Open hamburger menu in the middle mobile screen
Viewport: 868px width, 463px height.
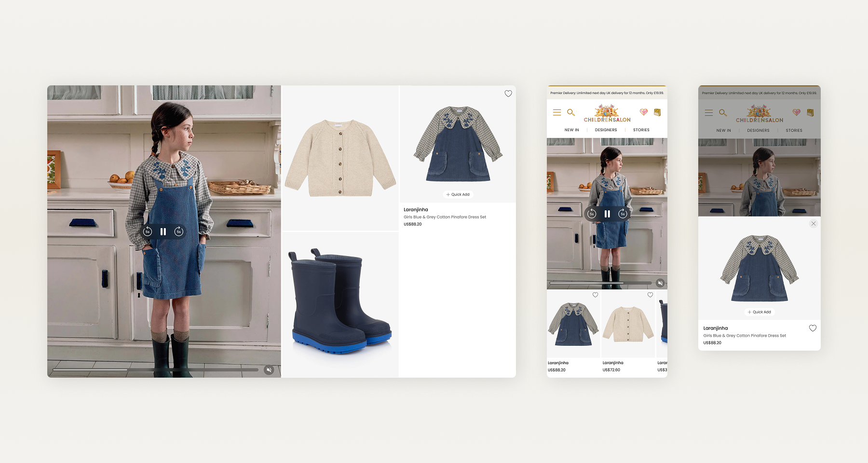coord(557,112)
